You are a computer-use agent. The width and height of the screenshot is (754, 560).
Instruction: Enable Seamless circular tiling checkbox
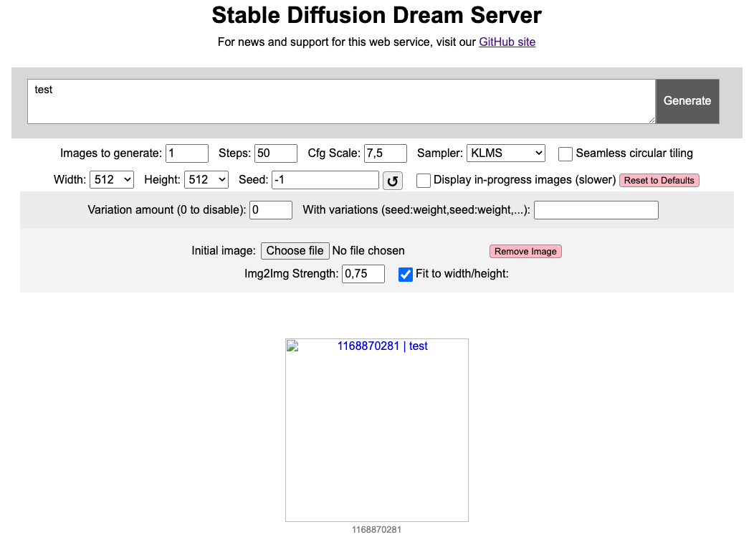pyautogui.click(x=565, y=154)
